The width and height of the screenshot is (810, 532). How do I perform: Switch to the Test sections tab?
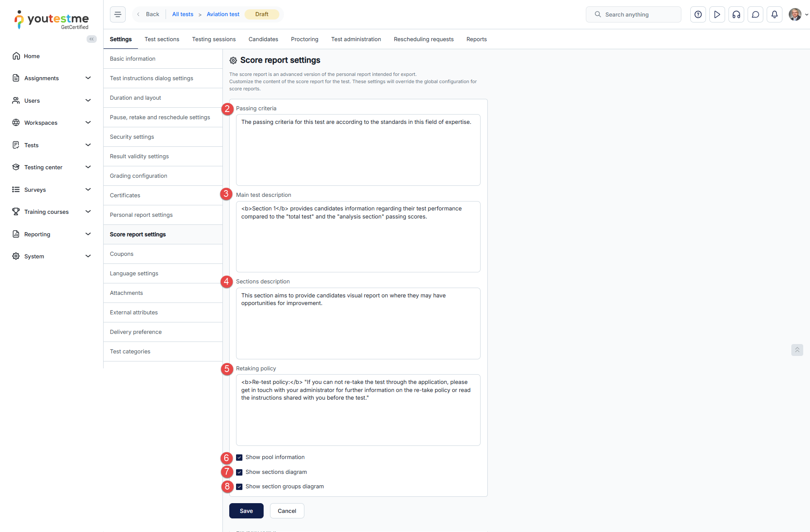coord(162,39)
